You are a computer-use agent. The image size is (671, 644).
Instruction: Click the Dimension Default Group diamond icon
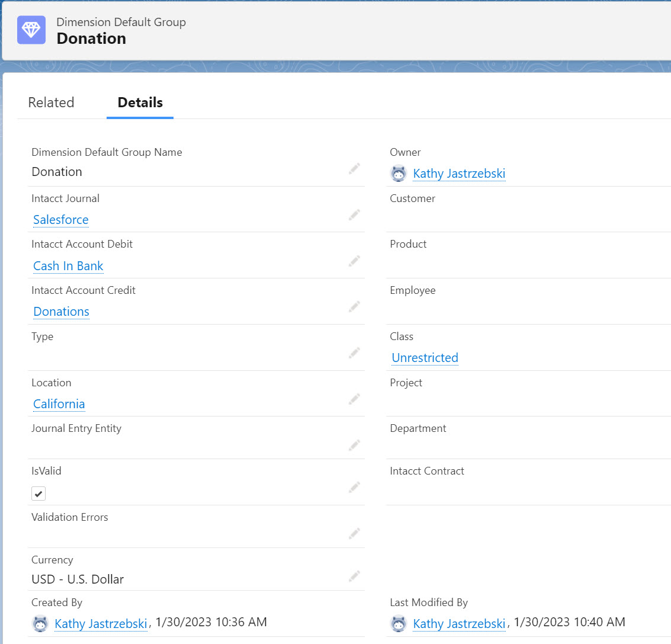[31, 30]
